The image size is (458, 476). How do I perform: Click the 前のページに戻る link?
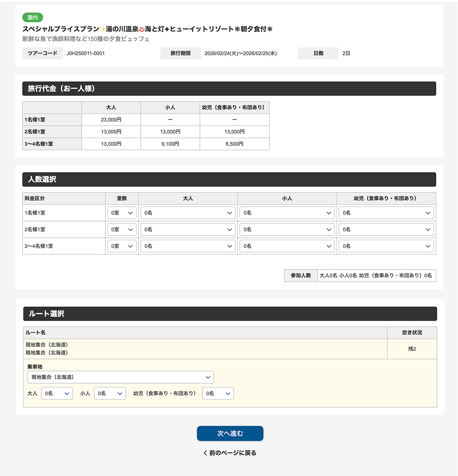[x=229, y=453]
